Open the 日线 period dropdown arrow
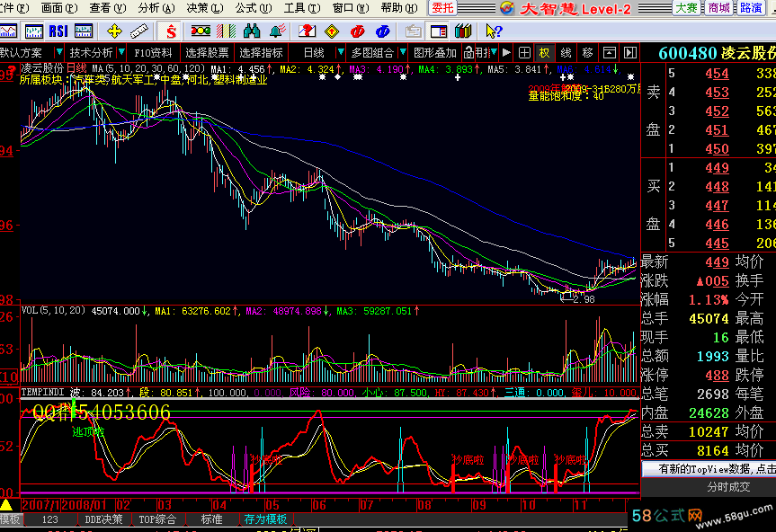 click(x=340, y=52)
